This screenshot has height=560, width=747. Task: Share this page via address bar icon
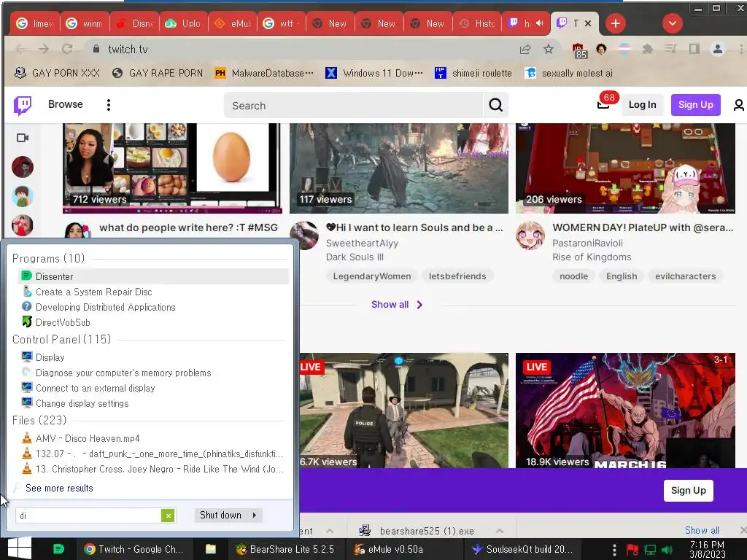click(525, 49)
